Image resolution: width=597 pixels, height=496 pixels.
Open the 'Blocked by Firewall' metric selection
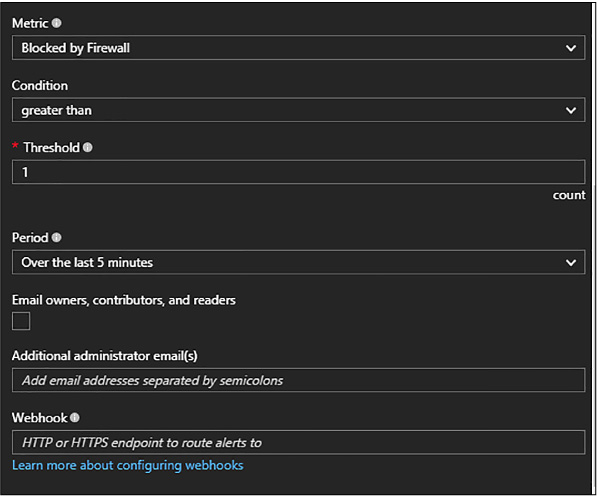pyautogui.click(x=298, y=48)
